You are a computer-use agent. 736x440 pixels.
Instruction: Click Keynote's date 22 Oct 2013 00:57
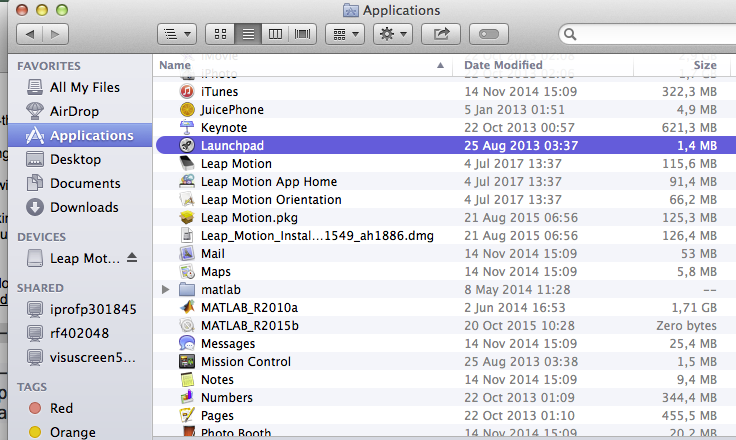pyautogui.click(x=519, y=128)
